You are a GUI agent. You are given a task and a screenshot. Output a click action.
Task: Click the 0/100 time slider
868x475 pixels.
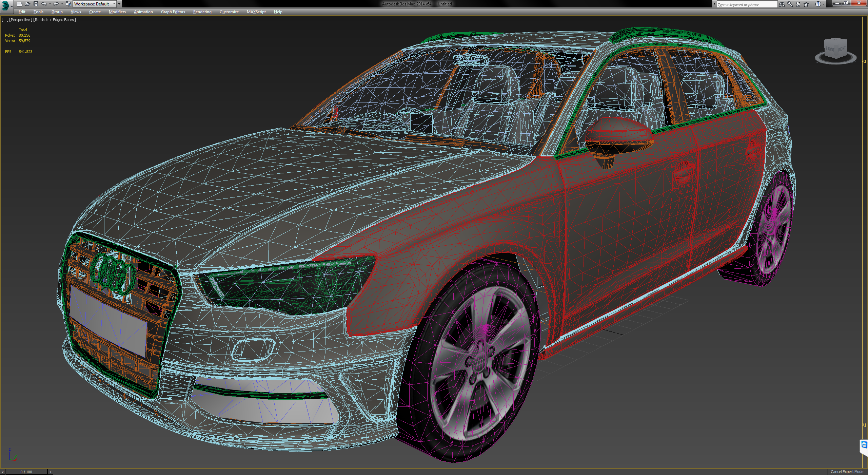(x=25, y=472)
